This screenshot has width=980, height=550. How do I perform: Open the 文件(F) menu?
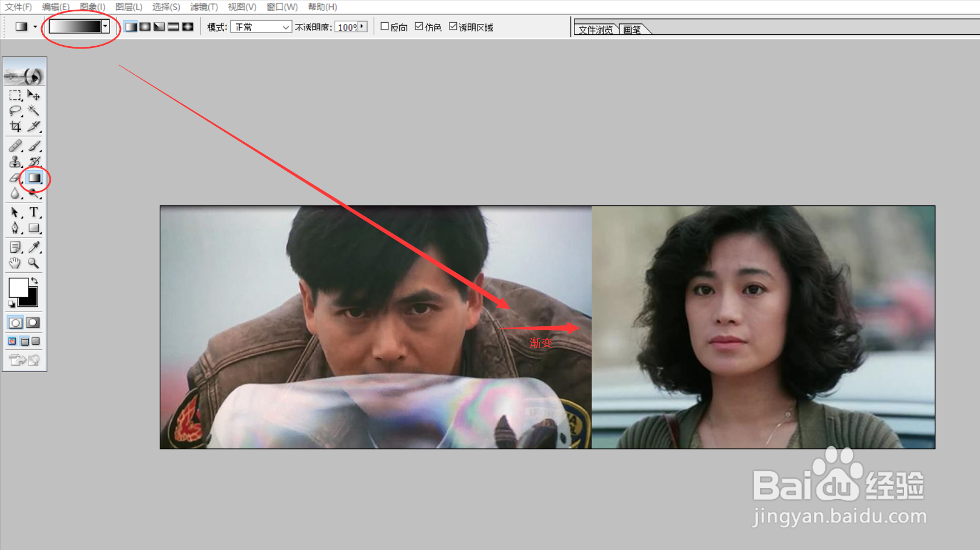[18, 7]
